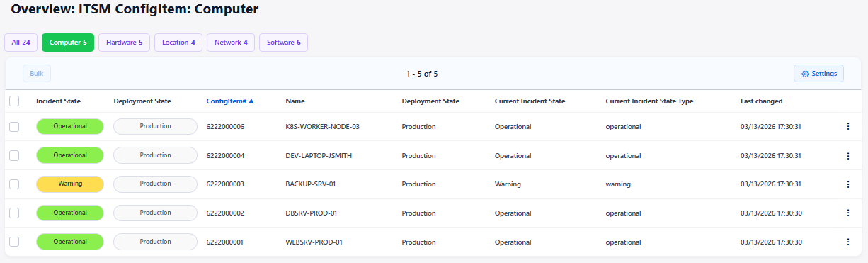Open the three-dot menu for K8S-WORKER-NODE-03
This screenshot has height=263, width=868.
coord(847,127)
